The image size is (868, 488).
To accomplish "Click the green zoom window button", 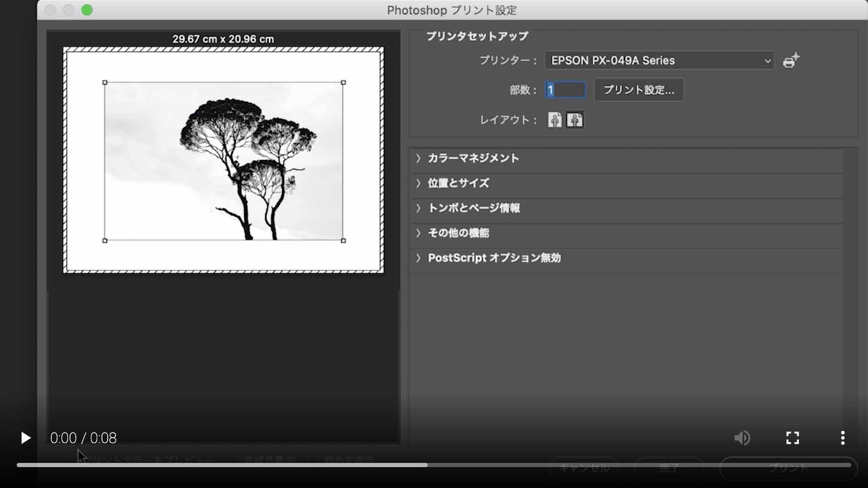I will point(87,10).
